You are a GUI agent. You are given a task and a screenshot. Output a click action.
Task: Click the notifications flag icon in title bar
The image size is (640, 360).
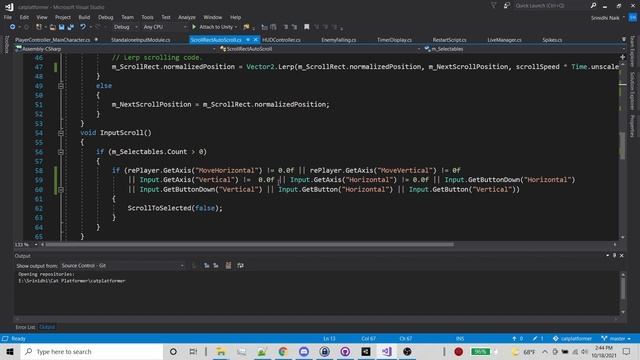[x=493, y=6]
